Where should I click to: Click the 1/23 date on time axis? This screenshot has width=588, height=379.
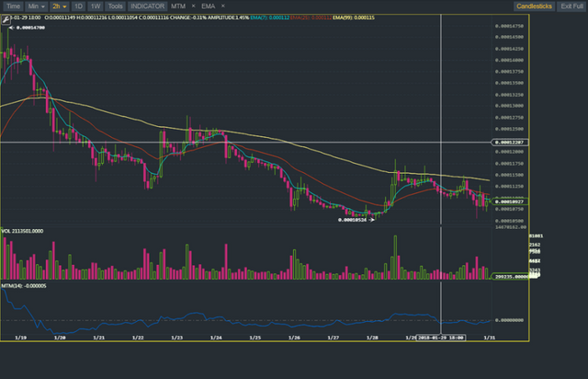point(177,338)
